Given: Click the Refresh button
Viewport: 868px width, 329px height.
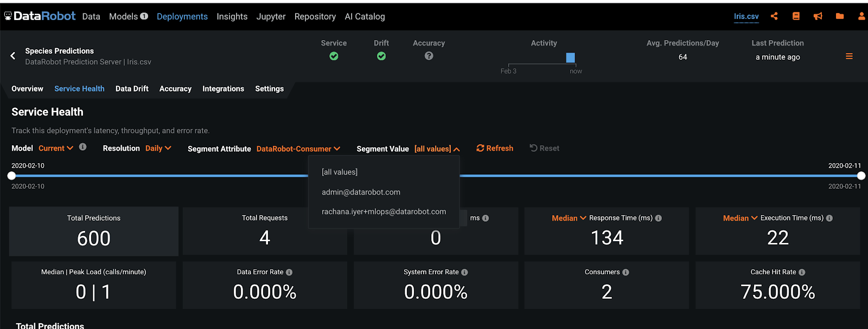Looking at the screenshot, I should coord(495,148).
